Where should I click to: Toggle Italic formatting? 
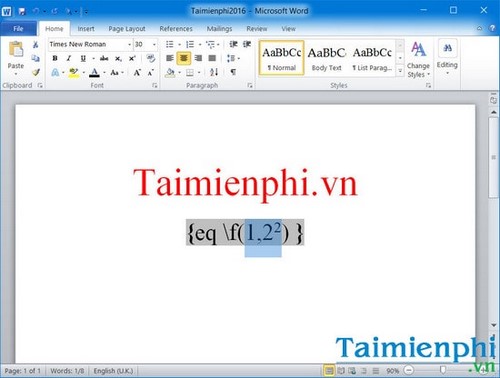pos(69,58)
